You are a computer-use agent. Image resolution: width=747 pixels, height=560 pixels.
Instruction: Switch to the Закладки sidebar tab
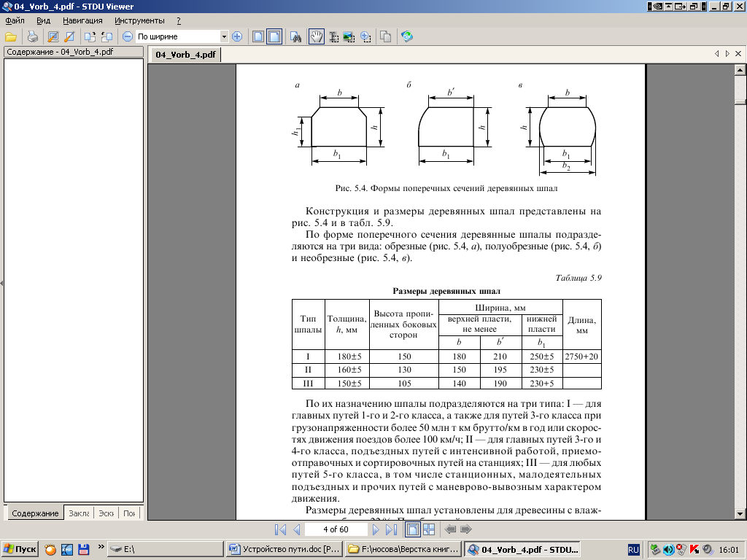(x=79, y=513)
